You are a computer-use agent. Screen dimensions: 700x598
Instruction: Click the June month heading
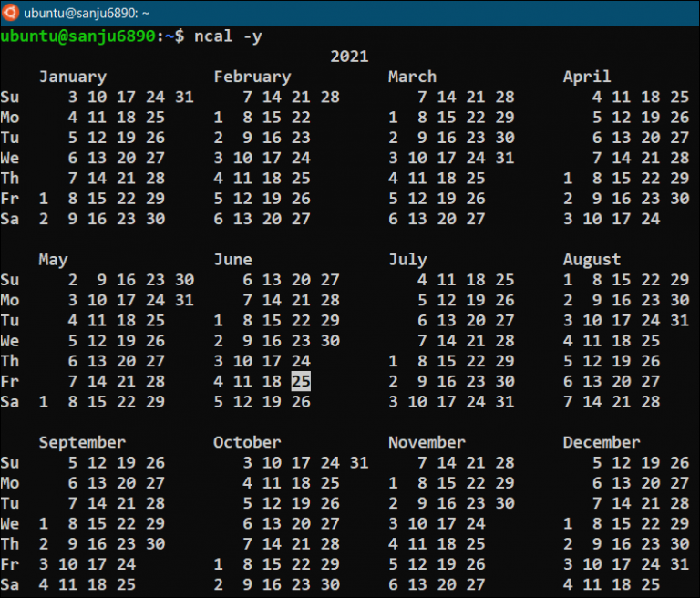(232, 260)
